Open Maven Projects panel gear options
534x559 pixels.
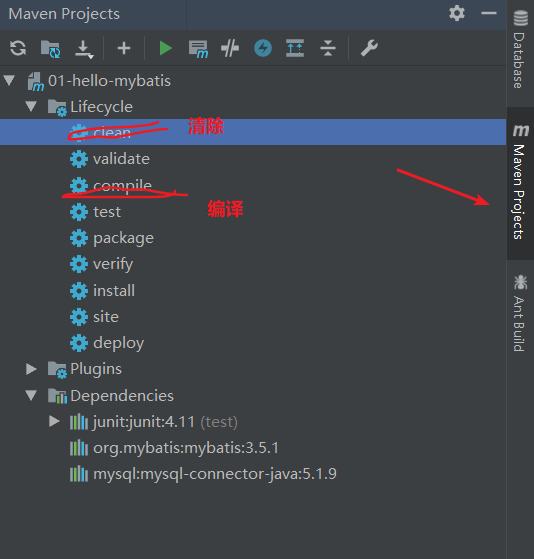tap(457, 14)
